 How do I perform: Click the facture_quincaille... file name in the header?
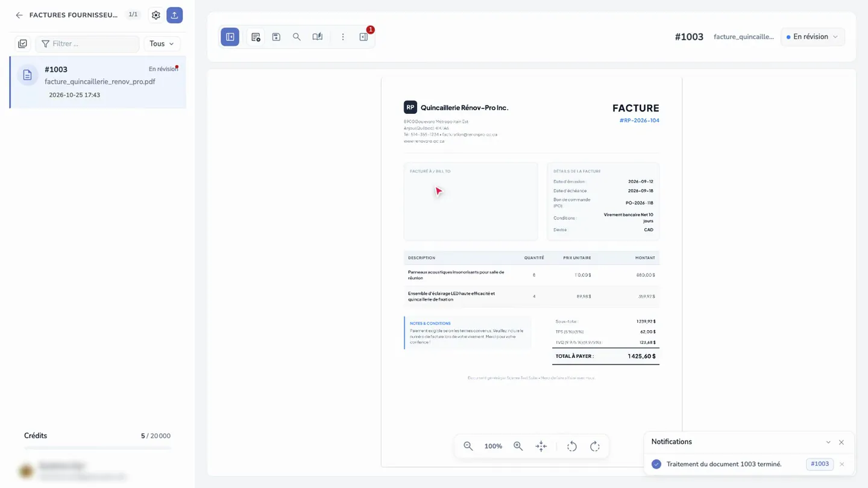pyautogui.click(x=744, y=37)
